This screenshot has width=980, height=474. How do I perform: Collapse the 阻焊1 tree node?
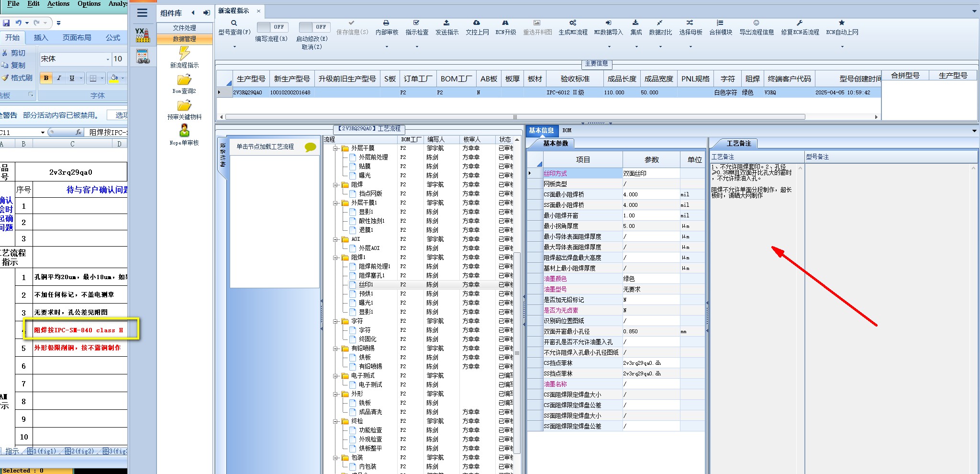click(336, 258)
